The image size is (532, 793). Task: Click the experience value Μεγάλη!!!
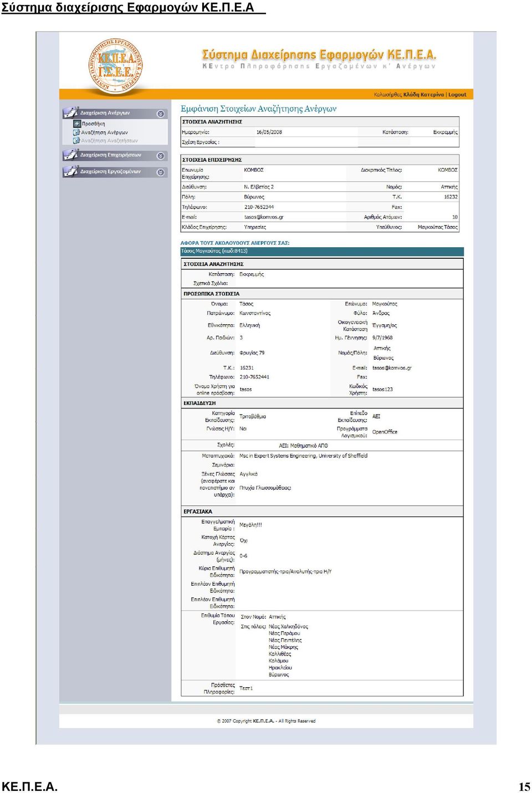click(250, 525)
